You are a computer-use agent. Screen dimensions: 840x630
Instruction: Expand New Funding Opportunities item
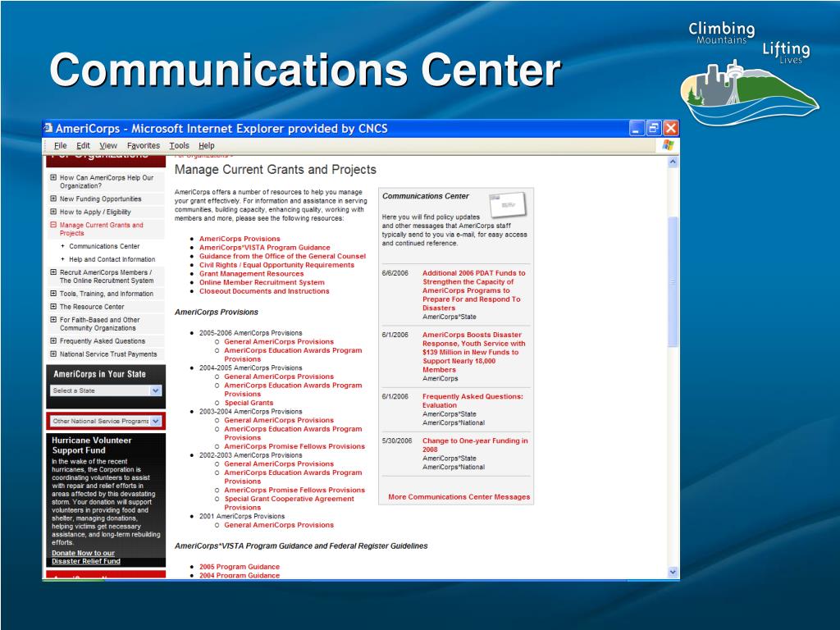click(x=53, y=199)
